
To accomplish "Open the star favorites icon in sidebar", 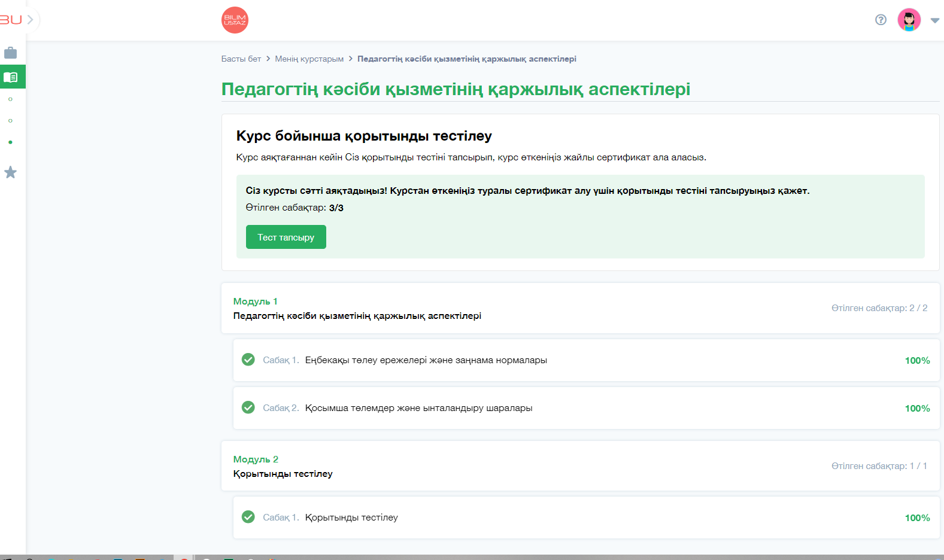I will click(11, 172).
